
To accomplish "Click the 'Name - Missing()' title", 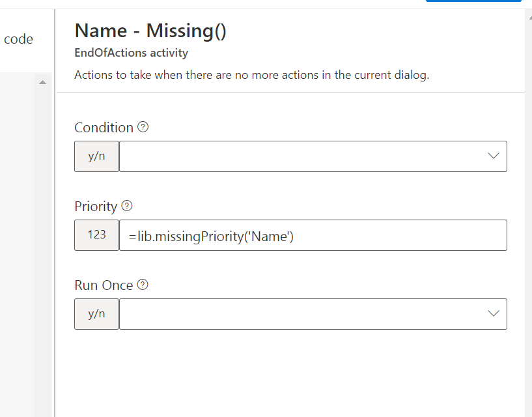I will click(150, 31).
